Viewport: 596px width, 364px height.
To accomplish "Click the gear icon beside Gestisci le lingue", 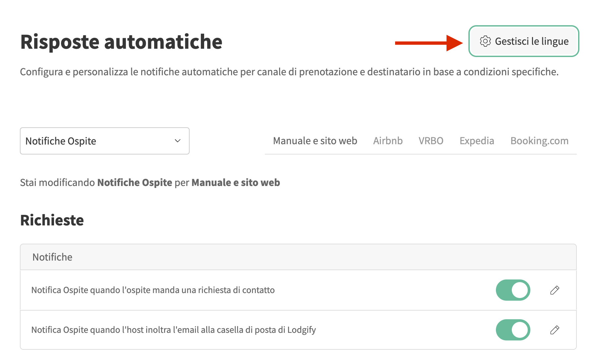I will (x=485, y=41).
